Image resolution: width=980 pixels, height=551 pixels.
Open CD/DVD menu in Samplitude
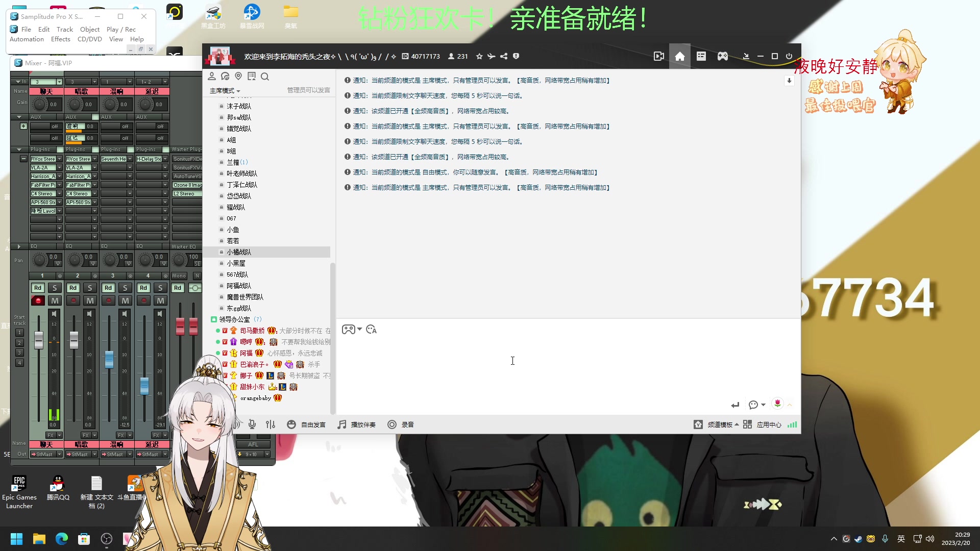[90, 39]
